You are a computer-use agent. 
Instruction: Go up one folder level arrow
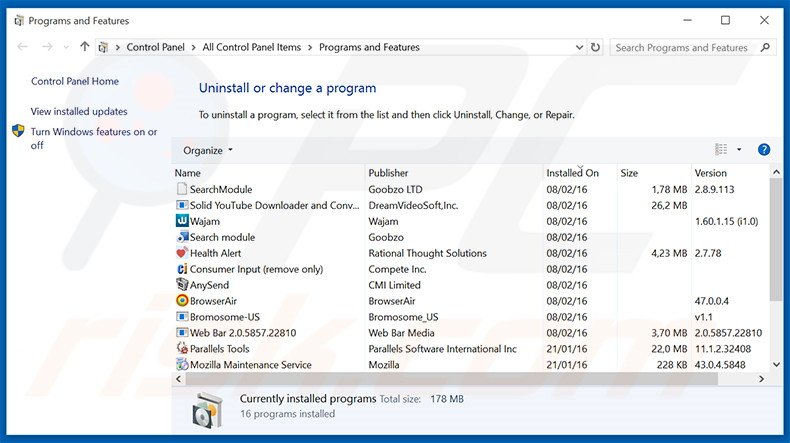[84, 47]
